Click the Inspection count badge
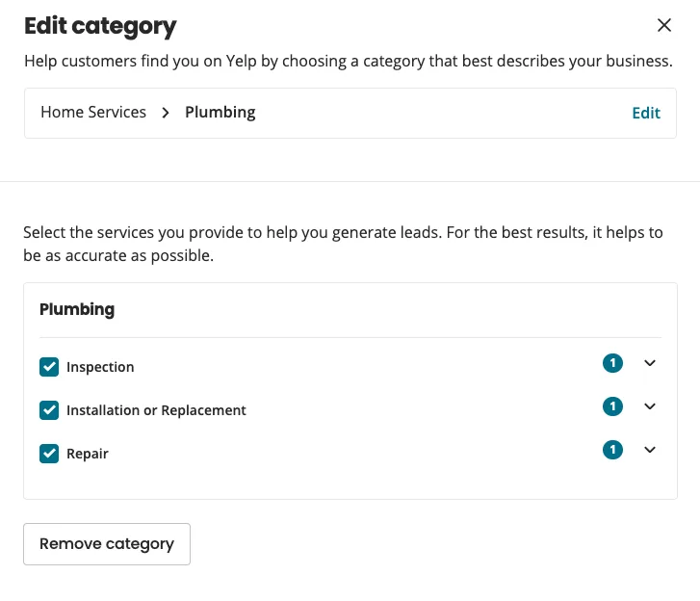 (x=612, y=363)
